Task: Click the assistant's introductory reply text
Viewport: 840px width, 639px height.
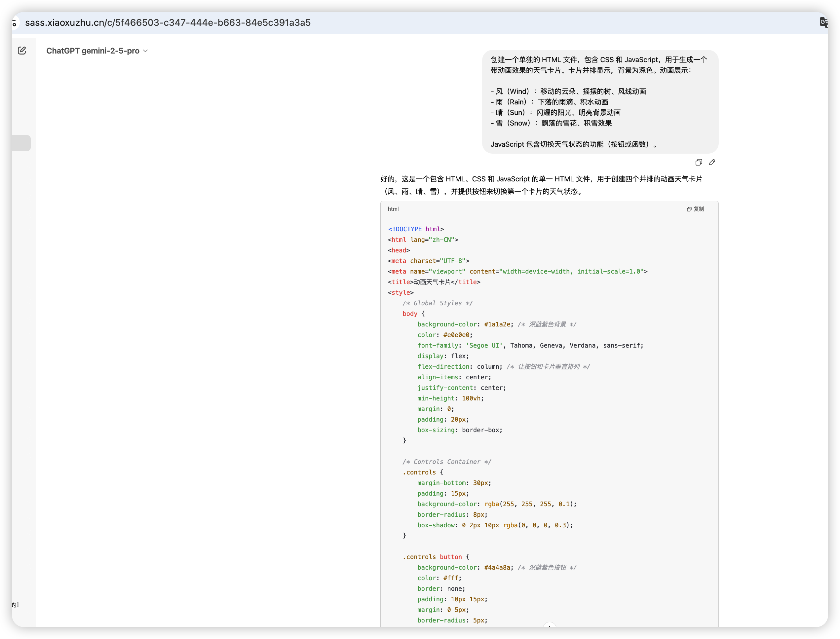Action: point(540,185)
